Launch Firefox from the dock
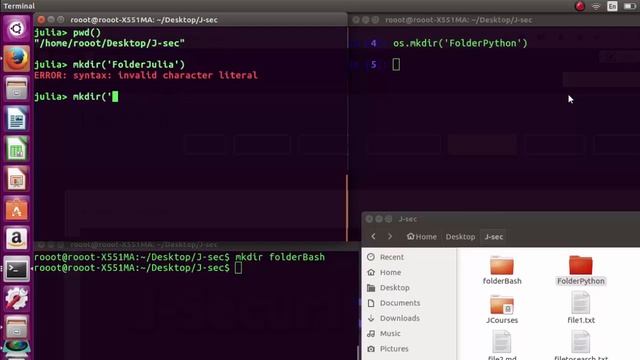640x360 pixels. click(16, 59)
